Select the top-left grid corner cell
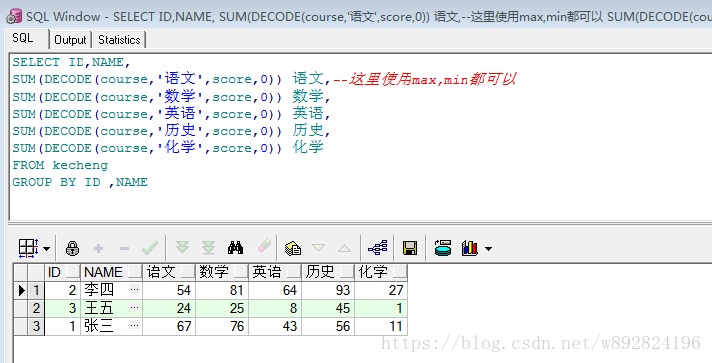Screen dimensions: 712x363 pos(21,272)
